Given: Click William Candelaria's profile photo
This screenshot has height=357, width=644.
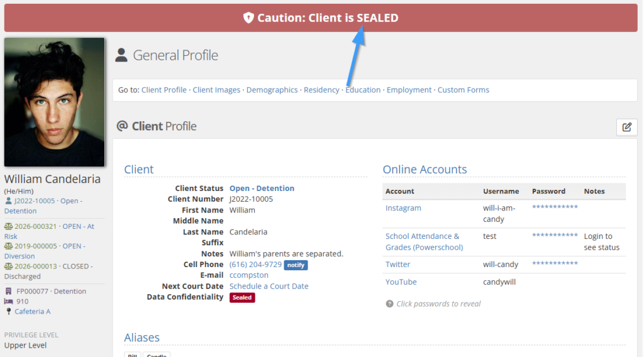Looking at the screenshot, I should pos(55,102).
